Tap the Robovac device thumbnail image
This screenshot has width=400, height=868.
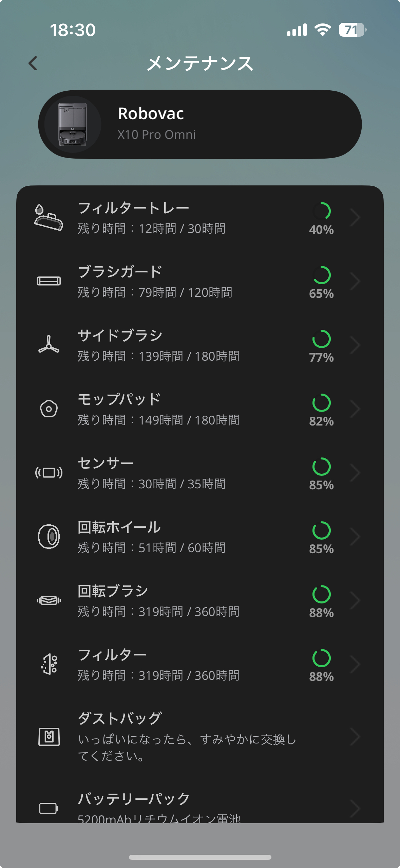coord(73,124)
